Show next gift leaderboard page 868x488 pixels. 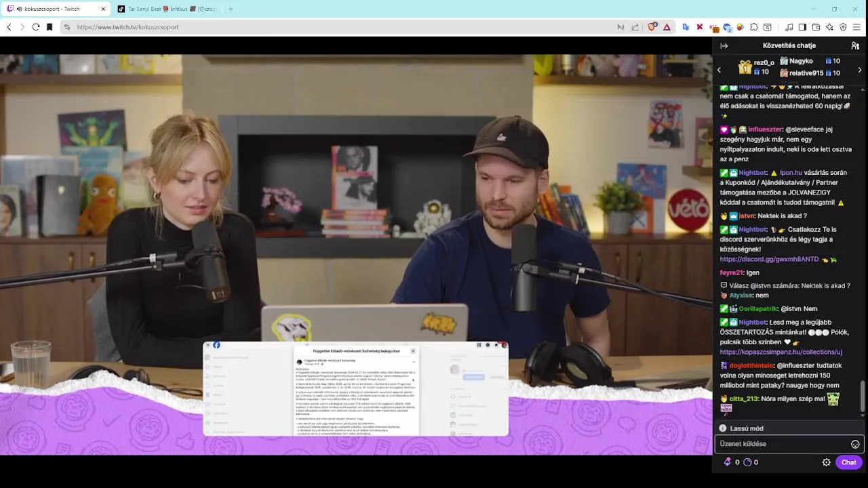(x=860, y=70)
